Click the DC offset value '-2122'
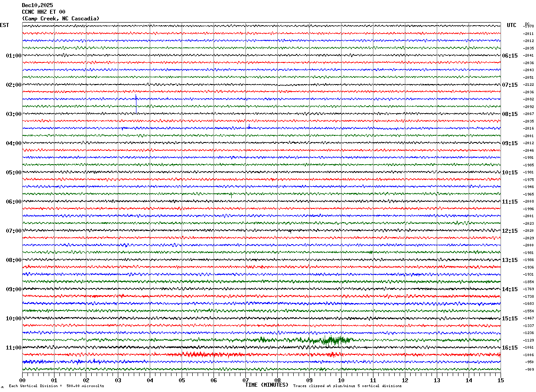The image size is (536, 392). 529,85
